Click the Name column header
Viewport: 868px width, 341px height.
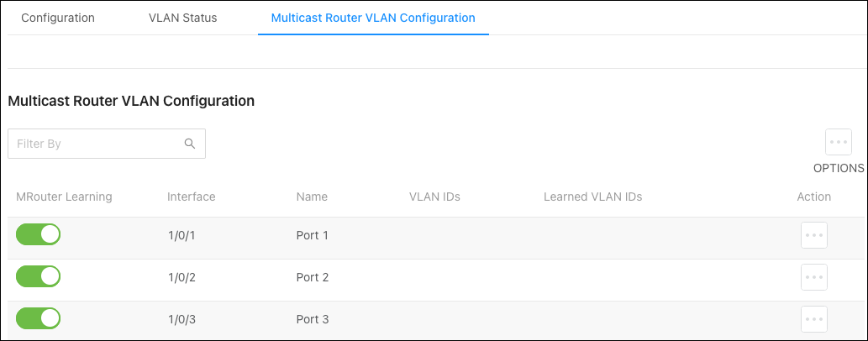pos(312,197)
